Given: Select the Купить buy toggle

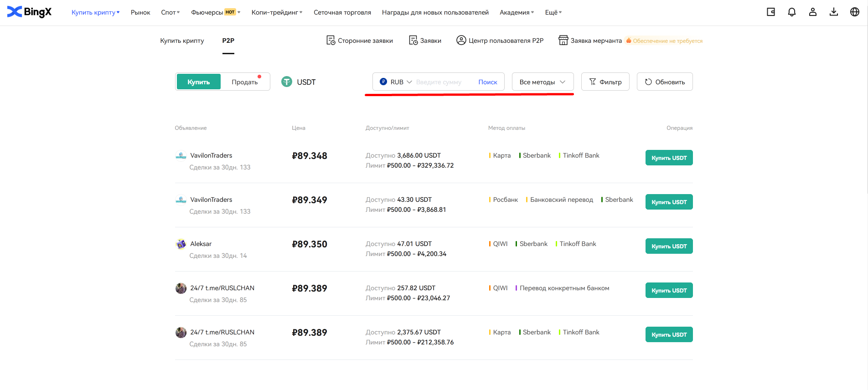Looking at the screenshot, I should point(199,82).
